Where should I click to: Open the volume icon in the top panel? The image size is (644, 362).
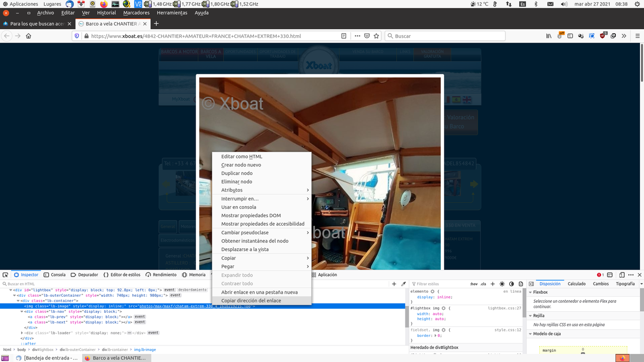(564, 4)
